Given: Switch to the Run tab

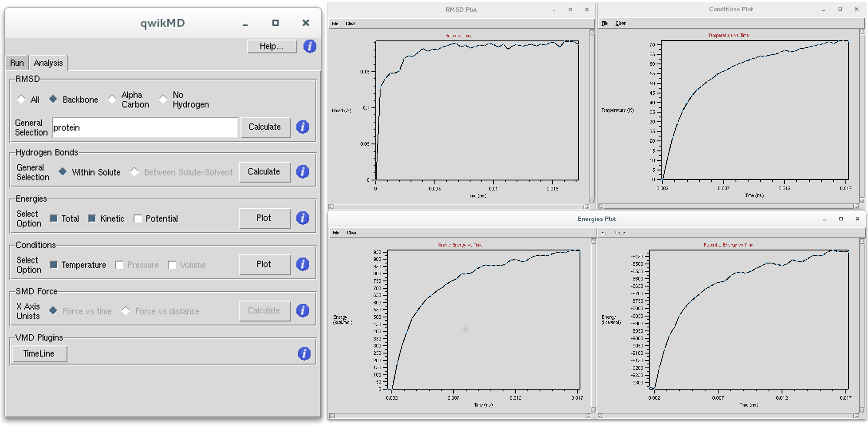Looking at the screenshot, I should (x=17, y=63).
